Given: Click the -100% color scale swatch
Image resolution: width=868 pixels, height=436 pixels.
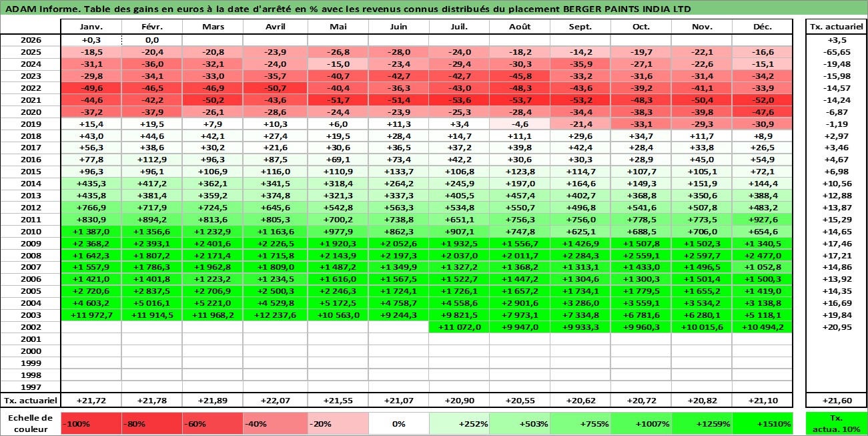Looking at the screenshot, I should [x=91, y=423].
